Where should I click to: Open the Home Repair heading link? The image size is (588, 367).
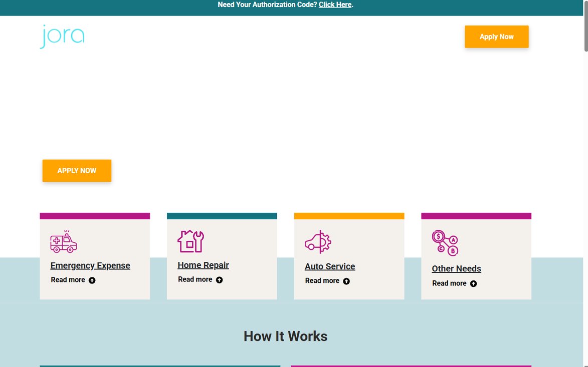point(203,265)
